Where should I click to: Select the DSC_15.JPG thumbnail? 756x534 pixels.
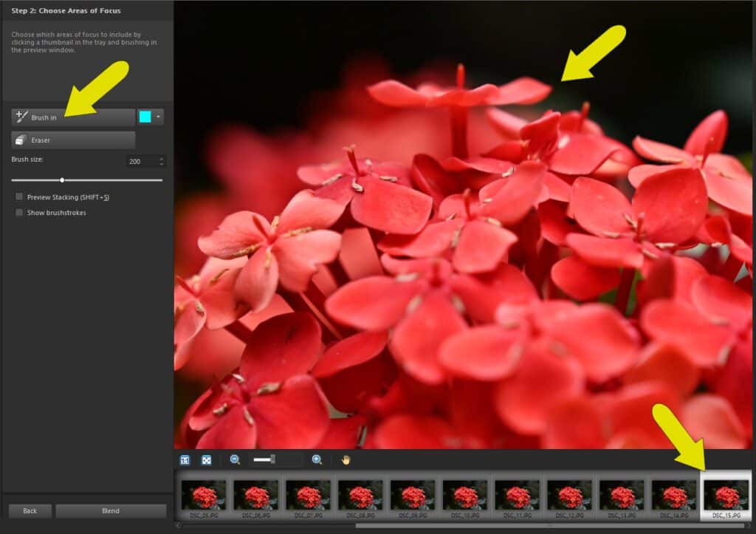coord(726,495)
